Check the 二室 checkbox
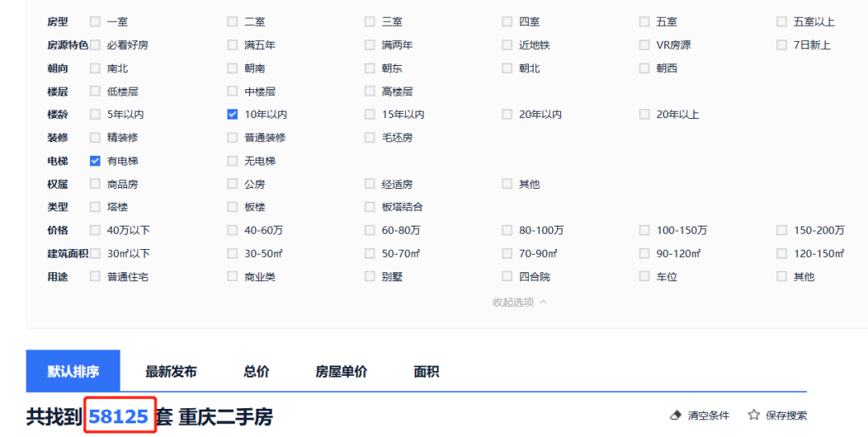Viewport: 868px width, 437px height. [232, 22]
